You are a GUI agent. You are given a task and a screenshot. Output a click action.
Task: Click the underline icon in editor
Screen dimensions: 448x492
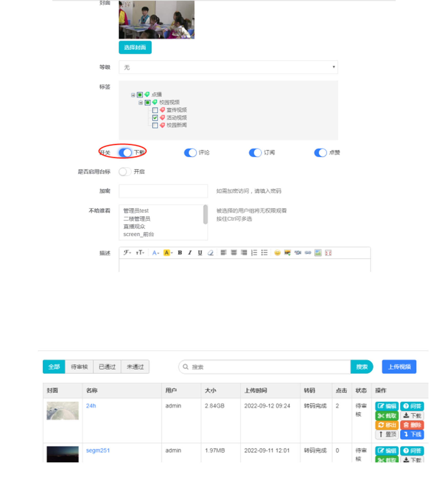(200, 253)
